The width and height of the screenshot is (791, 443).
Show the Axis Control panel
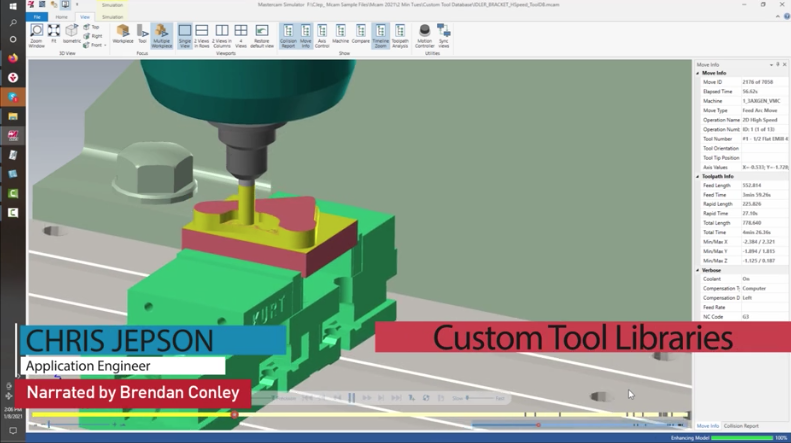[x=322, y=36]
